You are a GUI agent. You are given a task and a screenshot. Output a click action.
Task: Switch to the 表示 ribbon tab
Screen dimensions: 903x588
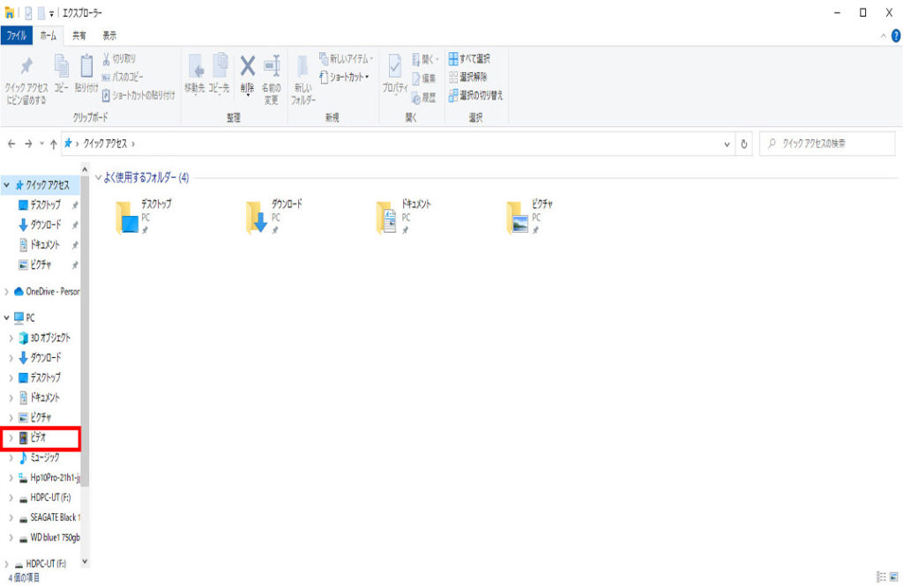[x=109, y=35]
